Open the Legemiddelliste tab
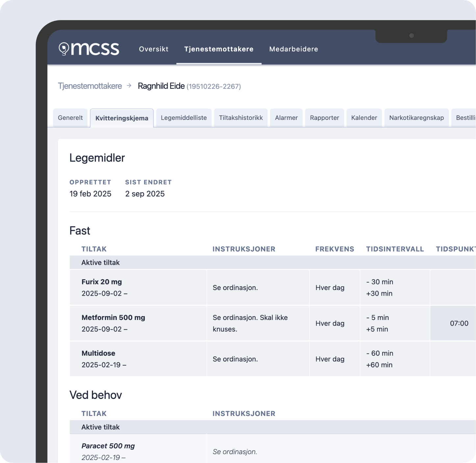This screenshot has height=463, width=476. pos(184,118)
